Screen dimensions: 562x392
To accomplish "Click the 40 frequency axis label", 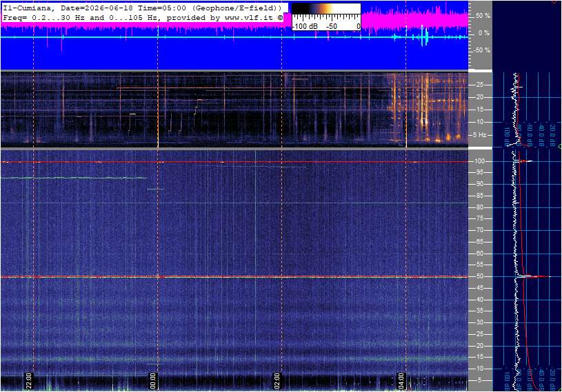I will click(479, 300).
